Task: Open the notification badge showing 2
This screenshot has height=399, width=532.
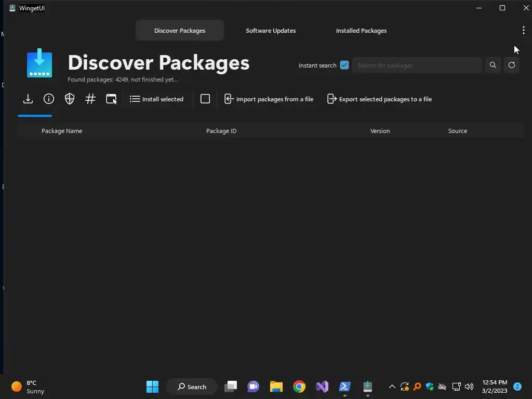Action: [517, 387]
